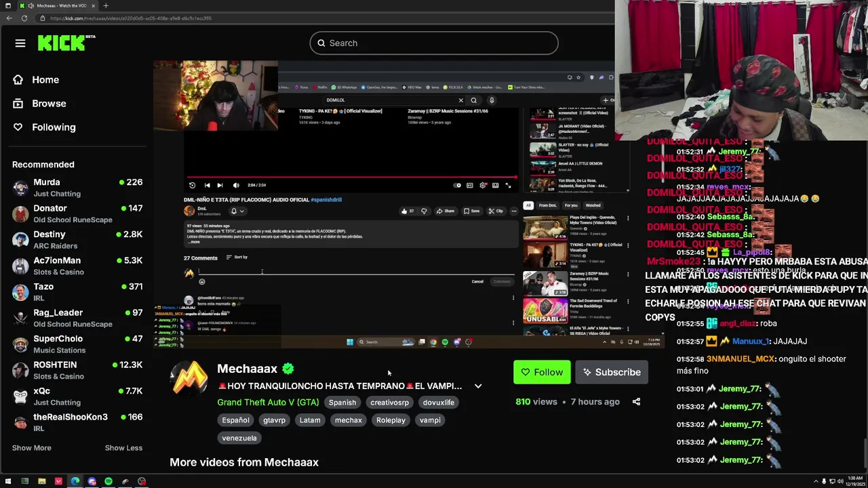
Task: Open theRealShooKon3's channel
Action: click(77, 422)
